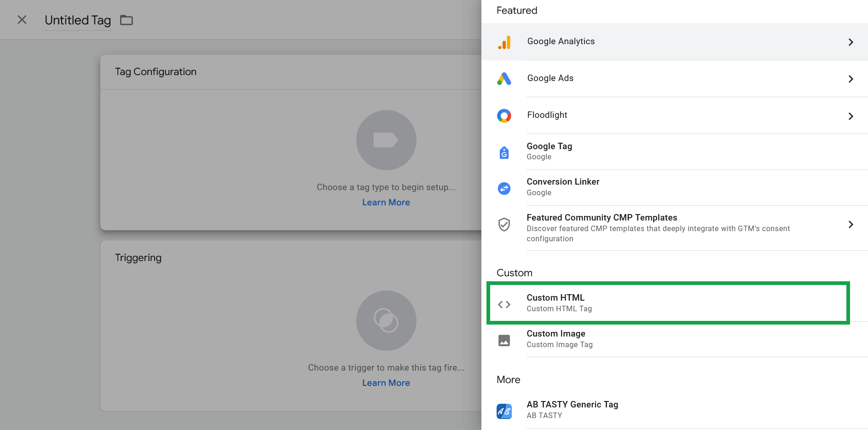The width and height of the screenshot is (868, 430).
Task: Rename the Untitled Tag title field
Action: (77, 20)
